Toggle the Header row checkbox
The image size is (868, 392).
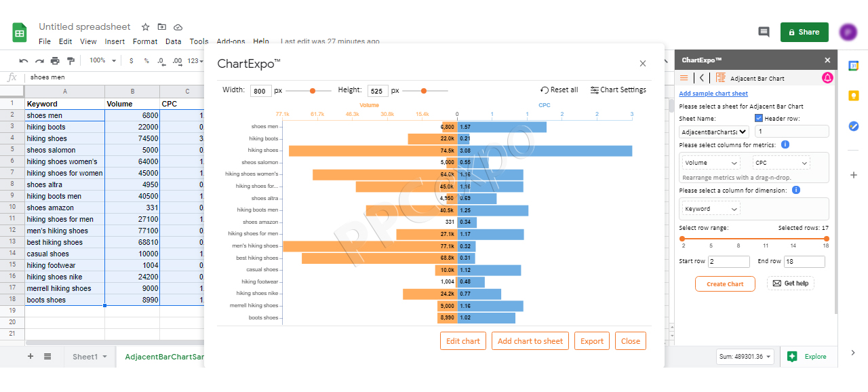[759, 118]
